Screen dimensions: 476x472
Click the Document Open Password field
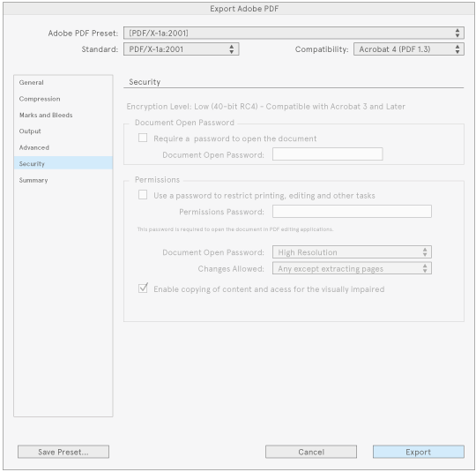327,154
